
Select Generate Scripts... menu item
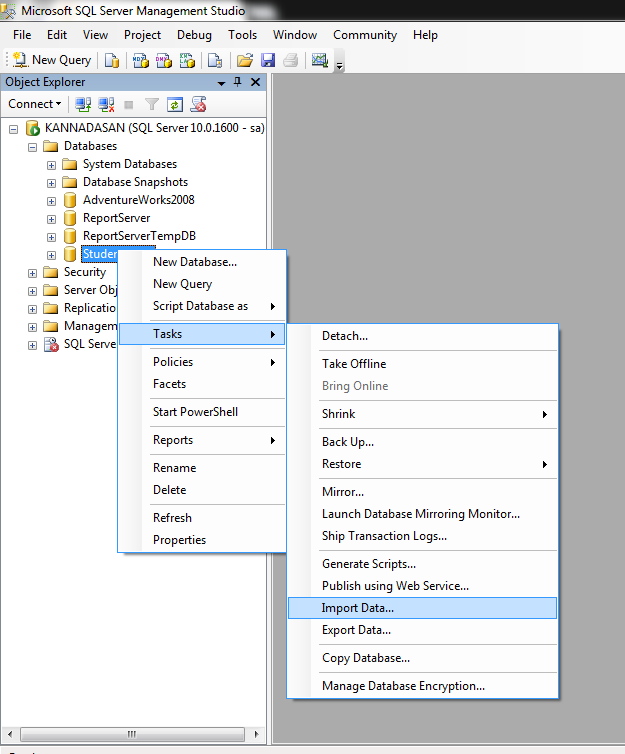coord(423,564)
